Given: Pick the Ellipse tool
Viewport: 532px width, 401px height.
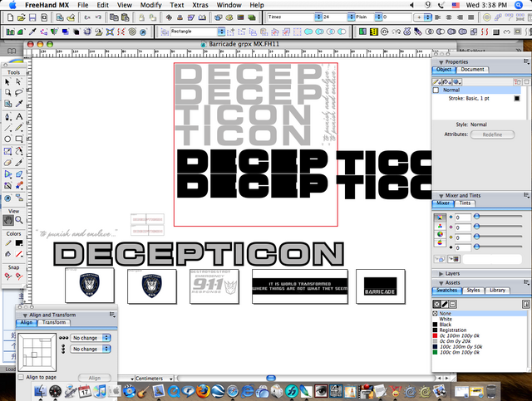Looking at the screenshot, I should pyautogui.click(x=7, y=139).
